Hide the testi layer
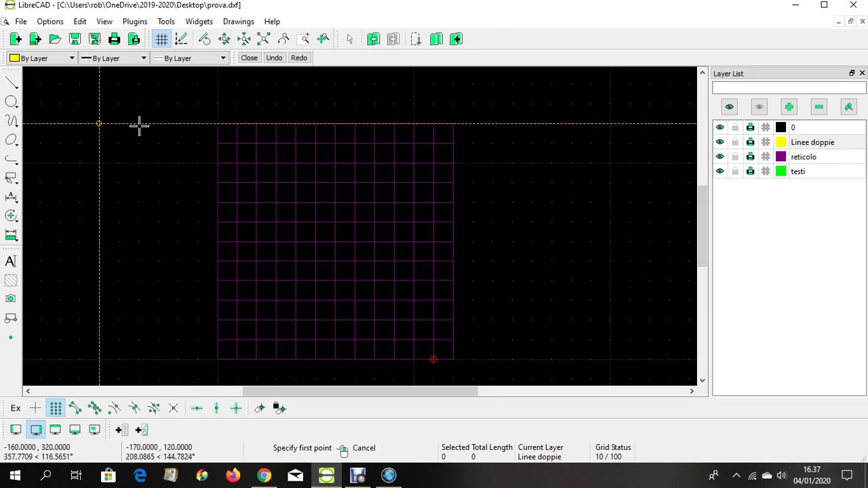Viewport: 868px width, 488px height. point(720,171)
